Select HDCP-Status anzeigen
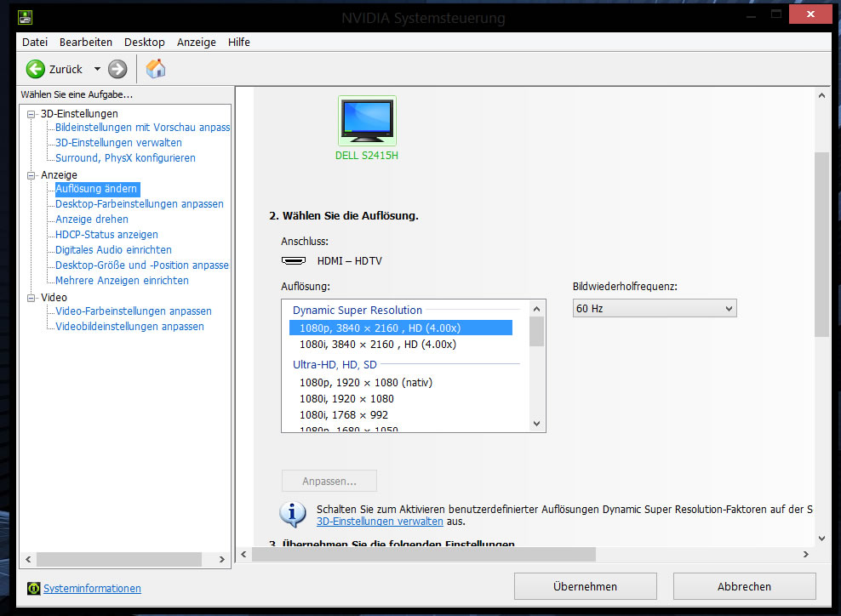 106,235
